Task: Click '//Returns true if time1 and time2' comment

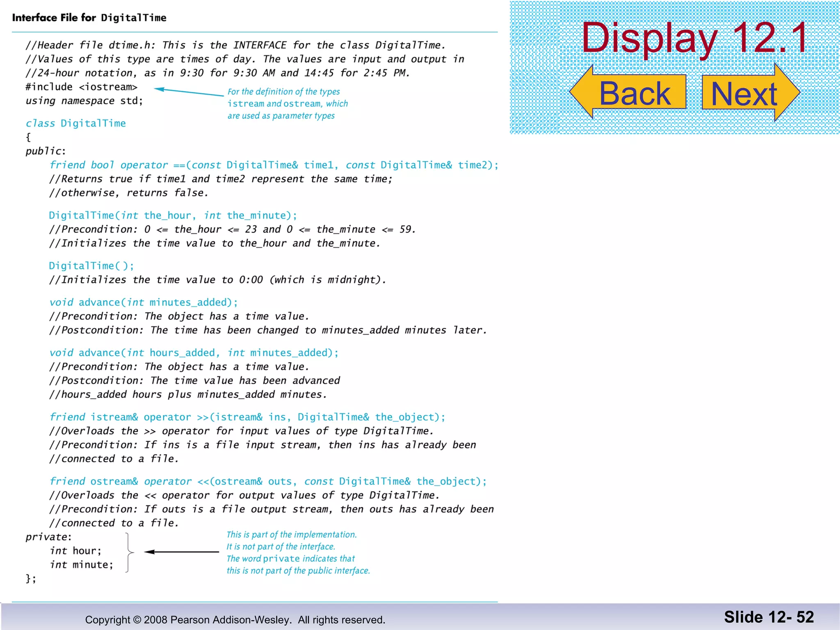Action: (x=221, y=179)
